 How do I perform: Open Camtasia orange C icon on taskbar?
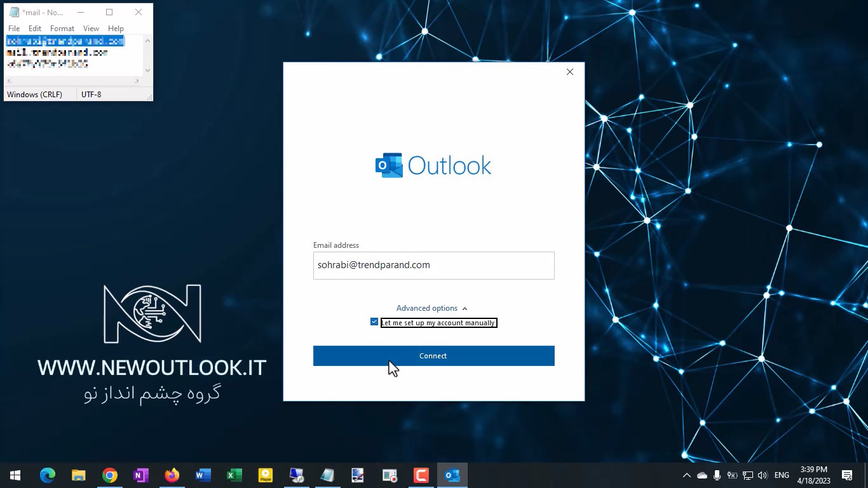(x=421, y=475)
